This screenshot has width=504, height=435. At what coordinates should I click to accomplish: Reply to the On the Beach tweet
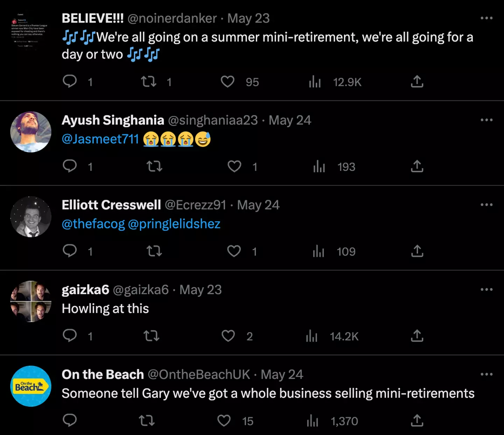tap(70, 420)
